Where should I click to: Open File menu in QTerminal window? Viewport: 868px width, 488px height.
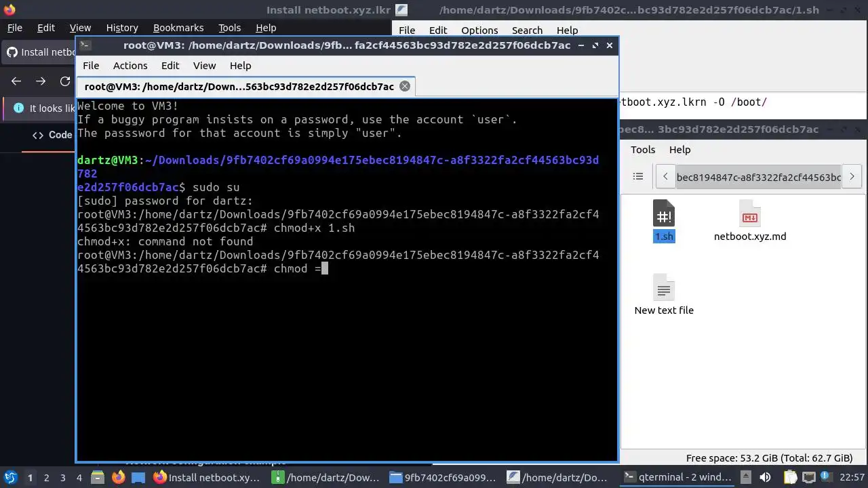pos(91,66)
